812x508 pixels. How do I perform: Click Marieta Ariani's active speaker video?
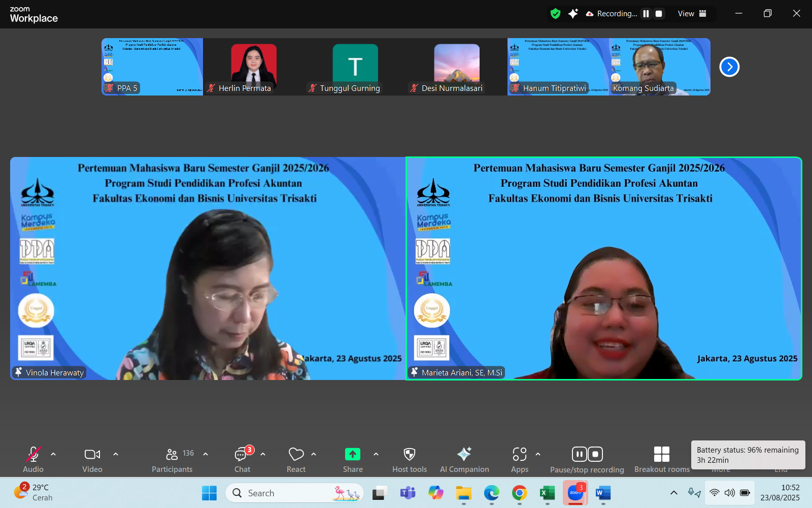click(604, 268)
